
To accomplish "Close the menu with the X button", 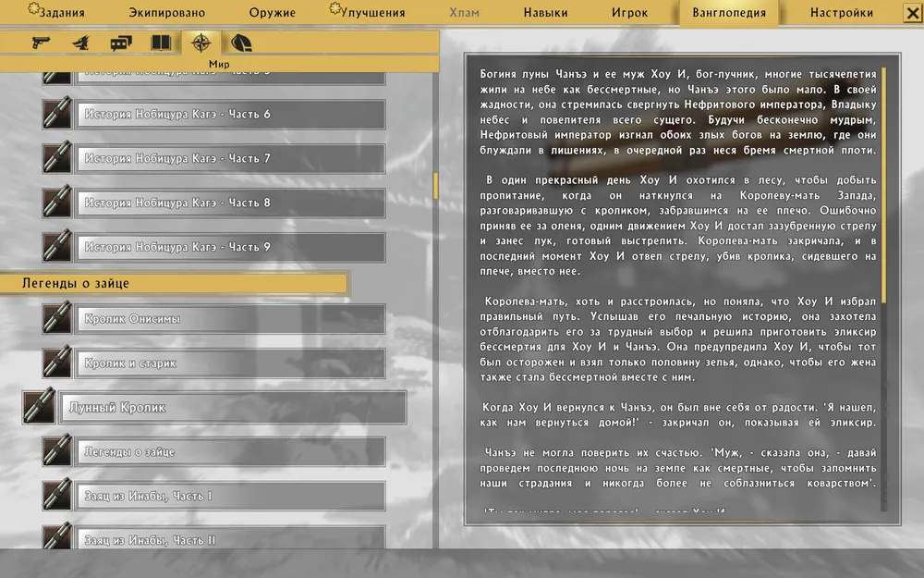I will click(x=913, y=13).
